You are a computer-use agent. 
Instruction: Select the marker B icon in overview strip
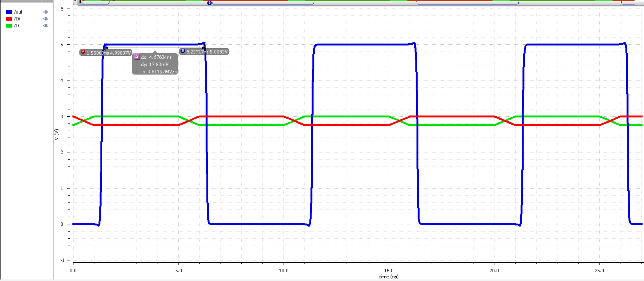209,3
